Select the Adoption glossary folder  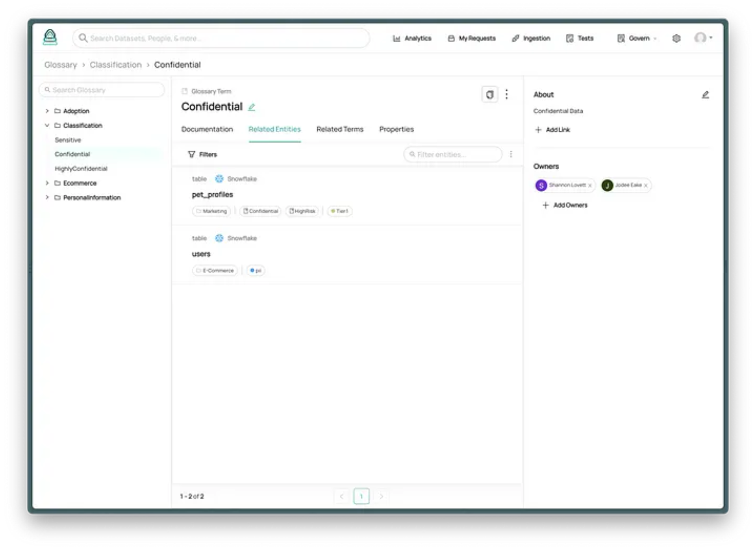click(x=76, y=111)
